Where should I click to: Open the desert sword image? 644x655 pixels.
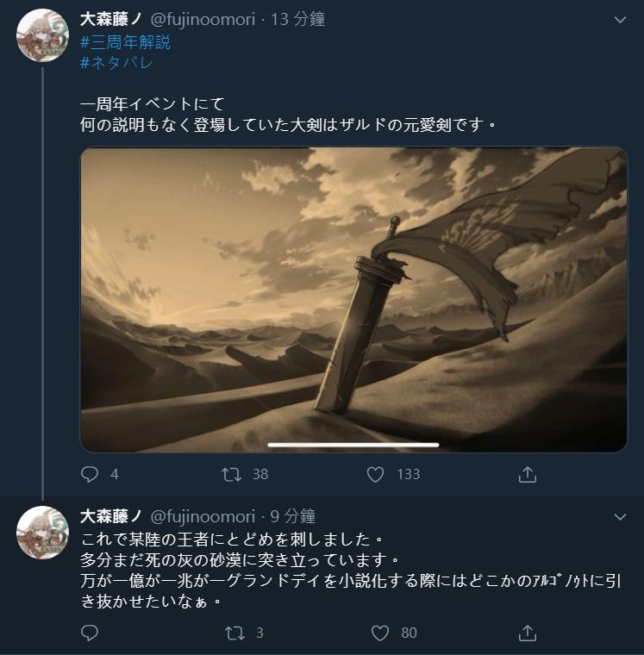[x=353, y=300]
